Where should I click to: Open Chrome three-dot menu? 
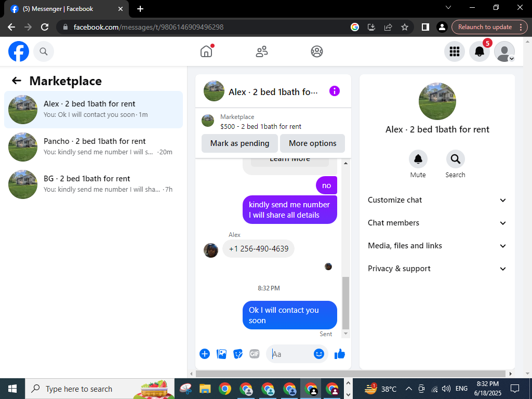(521, 27)
